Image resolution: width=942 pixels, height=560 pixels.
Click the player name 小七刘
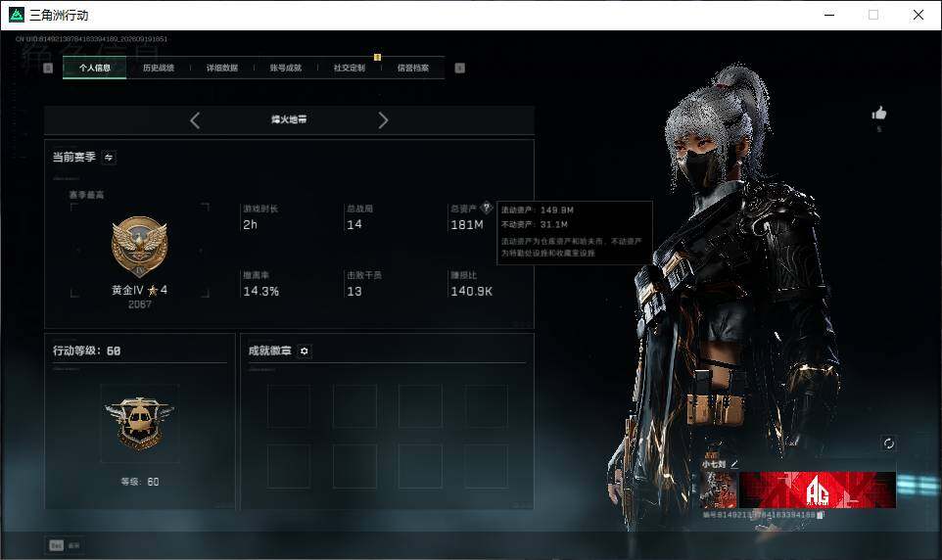714,464
